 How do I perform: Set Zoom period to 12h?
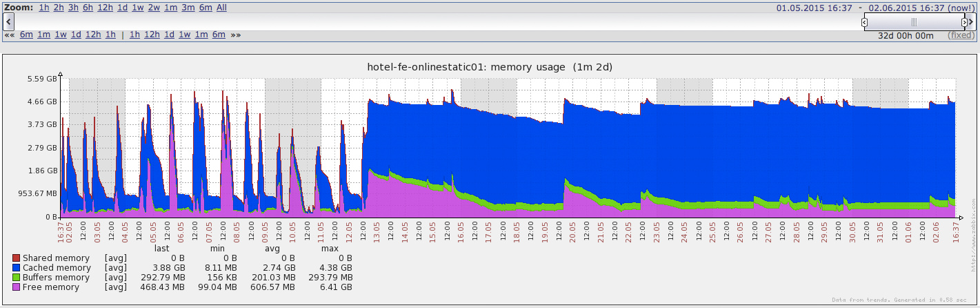tap(105, 8)
